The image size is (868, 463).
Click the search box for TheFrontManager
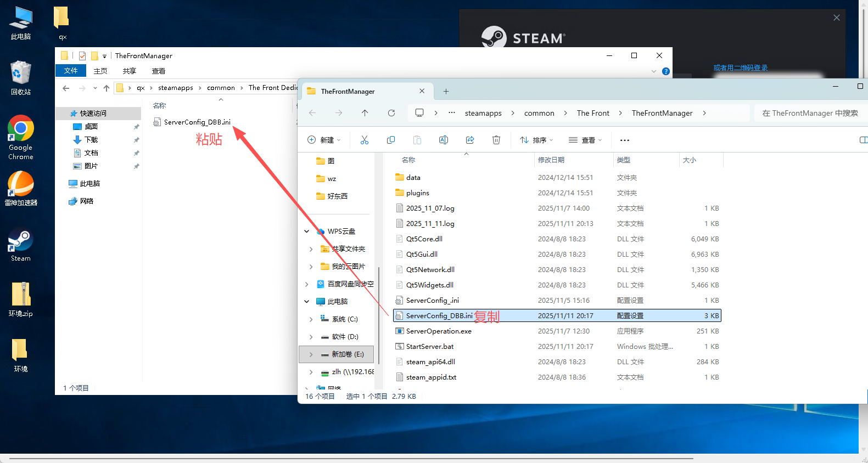point(809,113)
